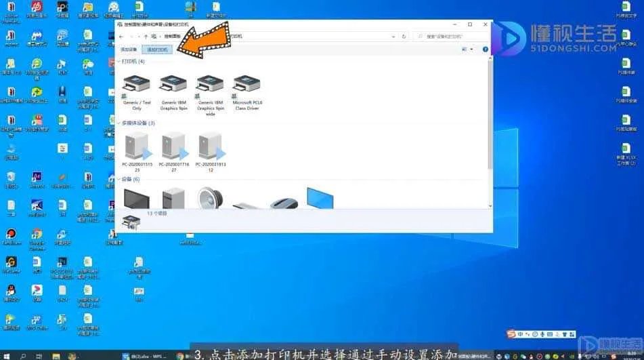
Task: Click the scrollbar down arrow
Action: [490, 205]
